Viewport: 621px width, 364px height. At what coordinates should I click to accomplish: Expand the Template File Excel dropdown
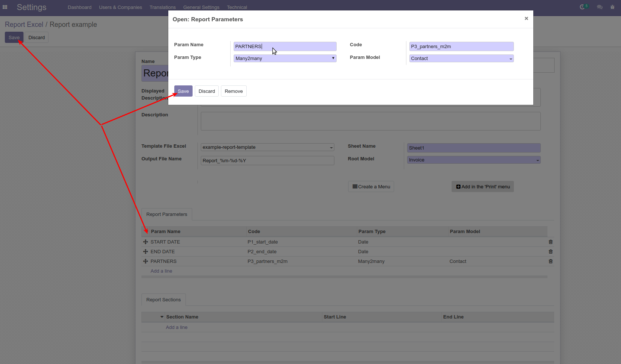331,148
